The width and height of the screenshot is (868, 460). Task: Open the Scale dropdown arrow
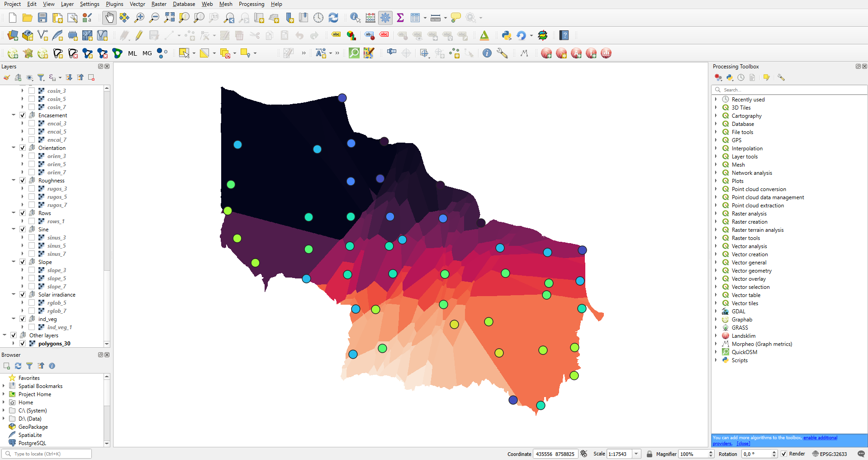[x=636, y=454]
